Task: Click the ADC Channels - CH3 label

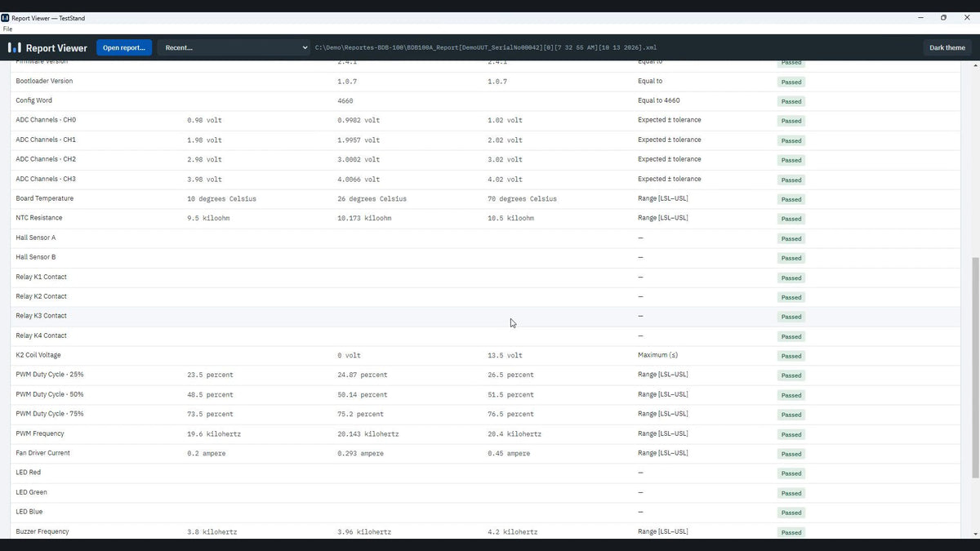Action: click(x=46, y=179)
